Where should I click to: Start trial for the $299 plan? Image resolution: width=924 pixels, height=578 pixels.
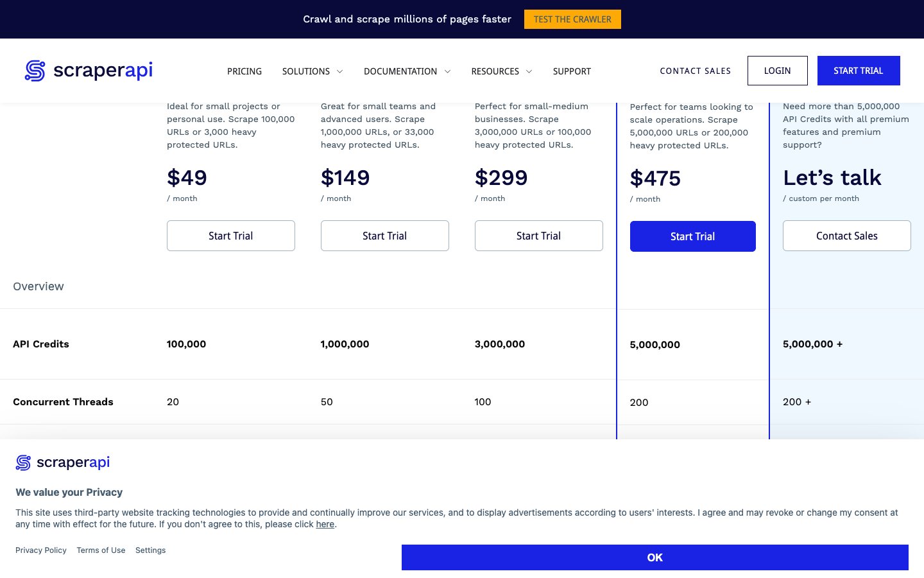pyautogui.click(x=539, y=236)
